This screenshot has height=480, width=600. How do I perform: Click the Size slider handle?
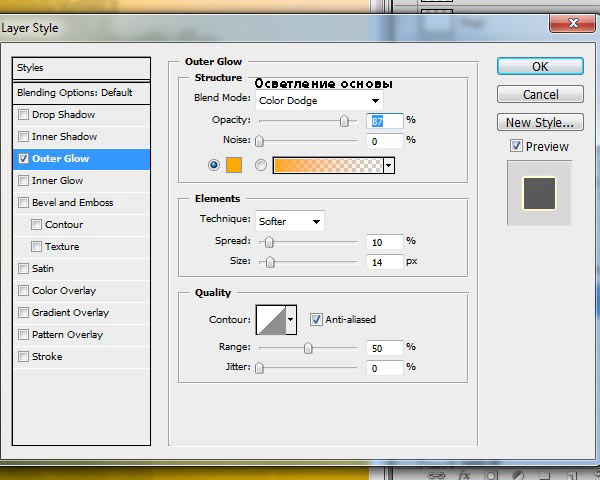(x=270, y=262)
